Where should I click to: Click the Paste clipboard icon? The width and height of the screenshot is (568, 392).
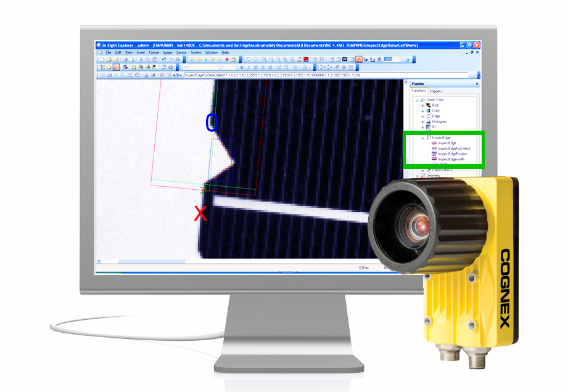click(155, 59)
